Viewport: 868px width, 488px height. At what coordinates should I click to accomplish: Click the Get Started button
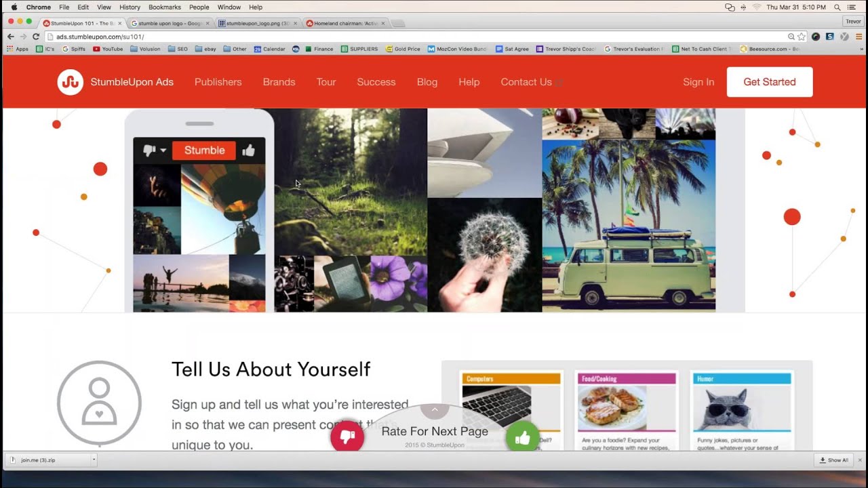[770, 81]
